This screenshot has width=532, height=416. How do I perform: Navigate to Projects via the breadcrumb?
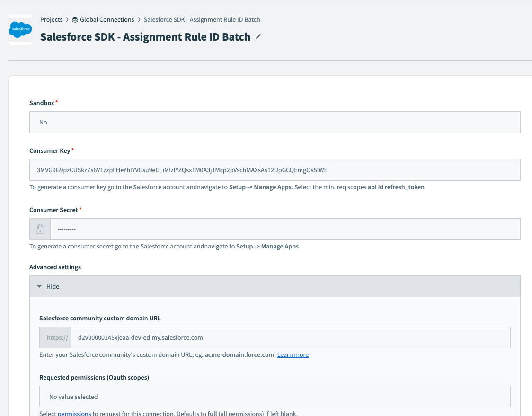52,19
